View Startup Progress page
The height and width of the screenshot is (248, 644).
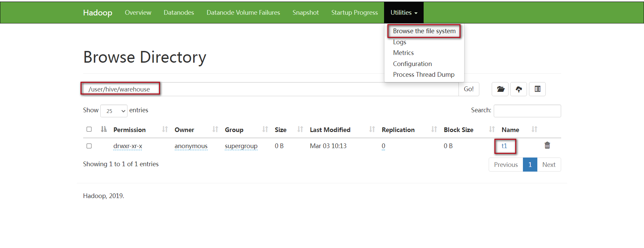tap(355, 12)
